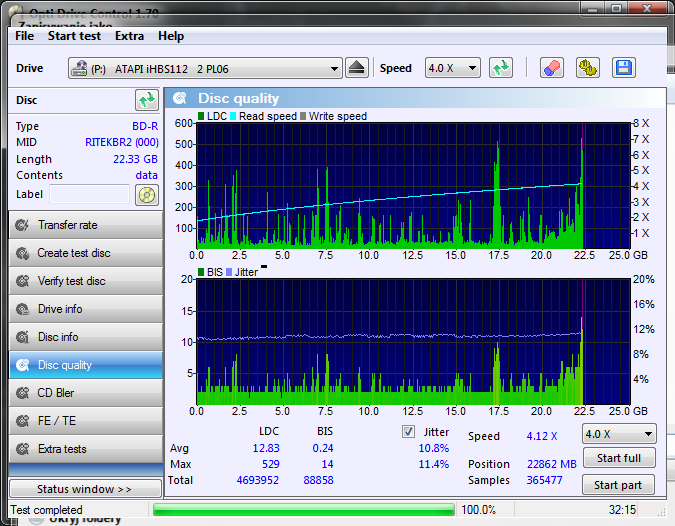Click the disc Type value BD-R
Viewport: 675px width, 526px height.
coord(145,127)
